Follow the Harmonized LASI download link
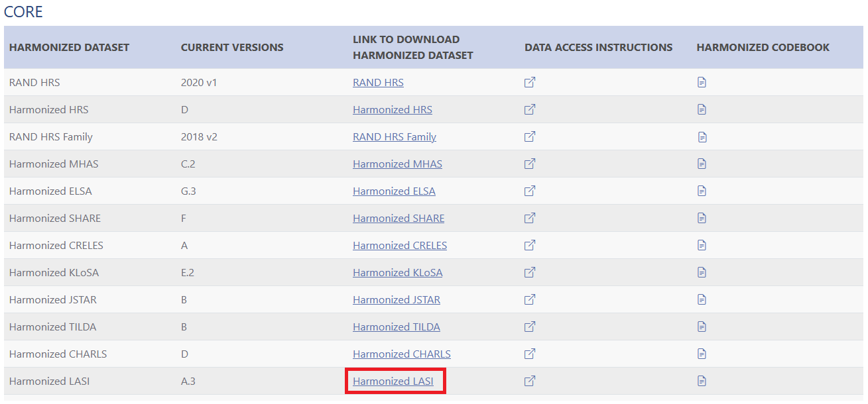 393,381
